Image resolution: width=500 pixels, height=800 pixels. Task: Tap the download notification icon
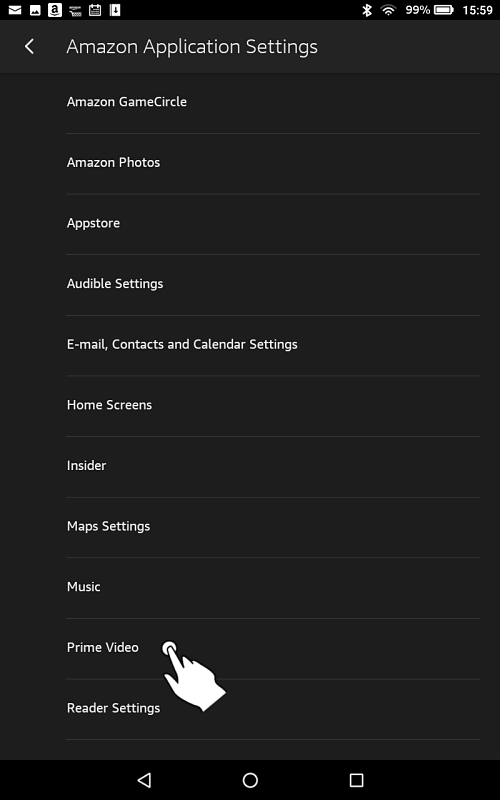[x=115, y=10]
